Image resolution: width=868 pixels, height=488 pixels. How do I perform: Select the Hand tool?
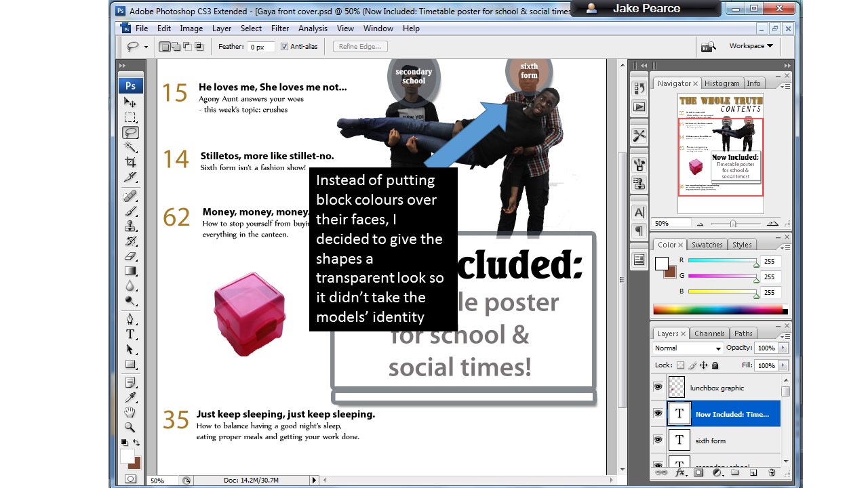[130, 413]
